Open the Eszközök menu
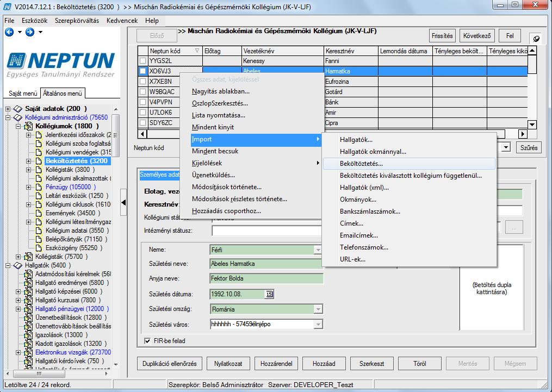The width and height of the screenshot is (552, 392). tap(34, 21)
